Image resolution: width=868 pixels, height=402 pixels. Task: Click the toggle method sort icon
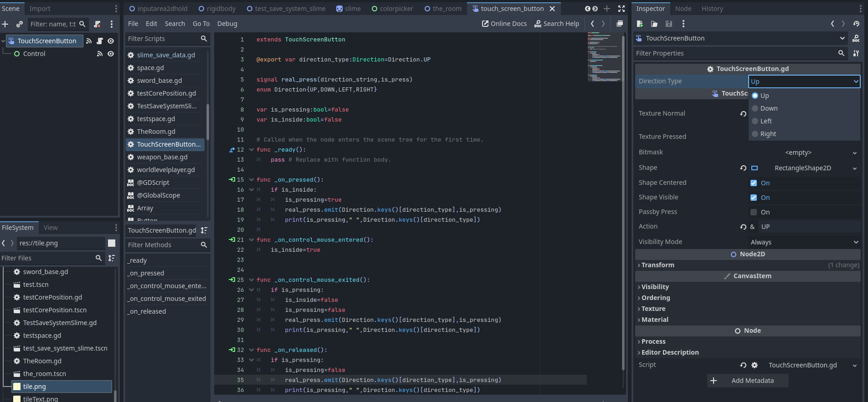[204, 230]
